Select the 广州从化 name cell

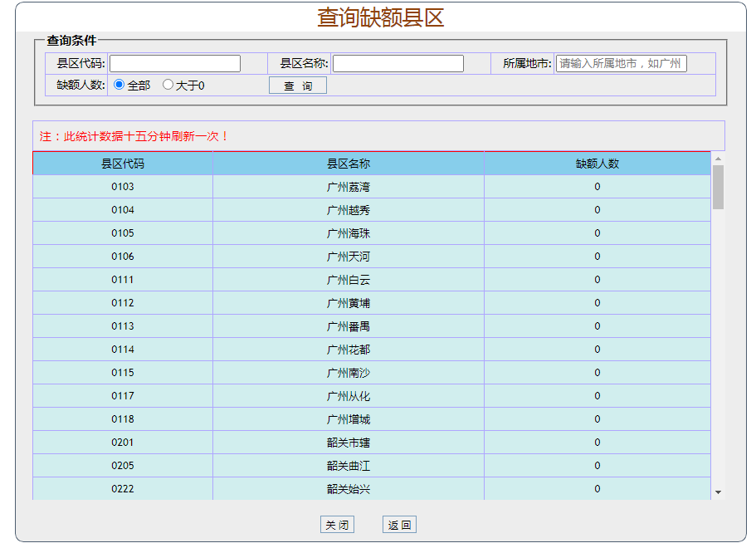(x=348, y=396)
